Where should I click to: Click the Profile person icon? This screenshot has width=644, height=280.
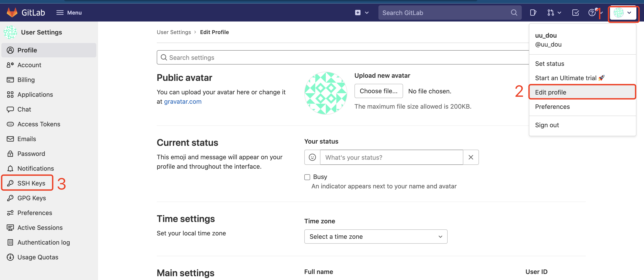[x=10, y=50]
